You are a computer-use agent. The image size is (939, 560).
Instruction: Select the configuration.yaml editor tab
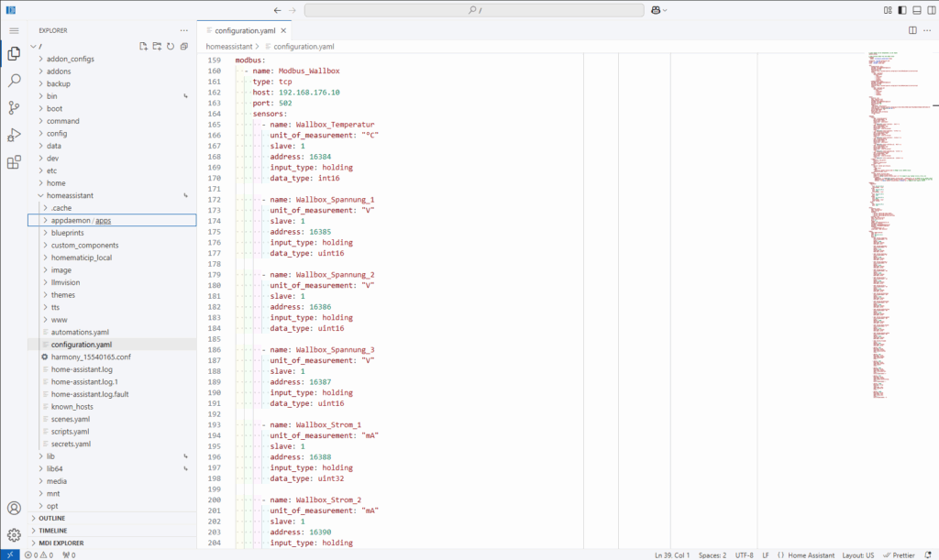244,30
